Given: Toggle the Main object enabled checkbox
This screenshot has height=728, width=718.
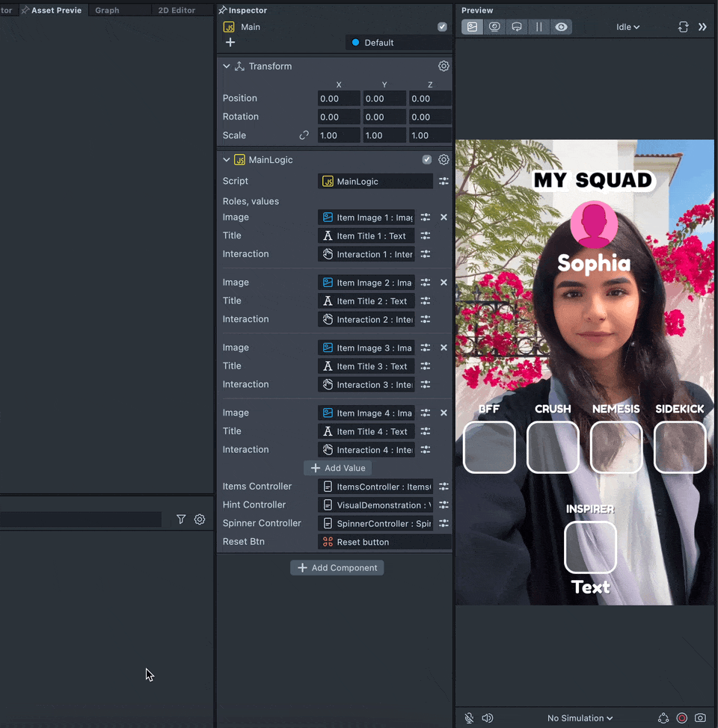Looking at the screenshot, I should click(442, 27).
